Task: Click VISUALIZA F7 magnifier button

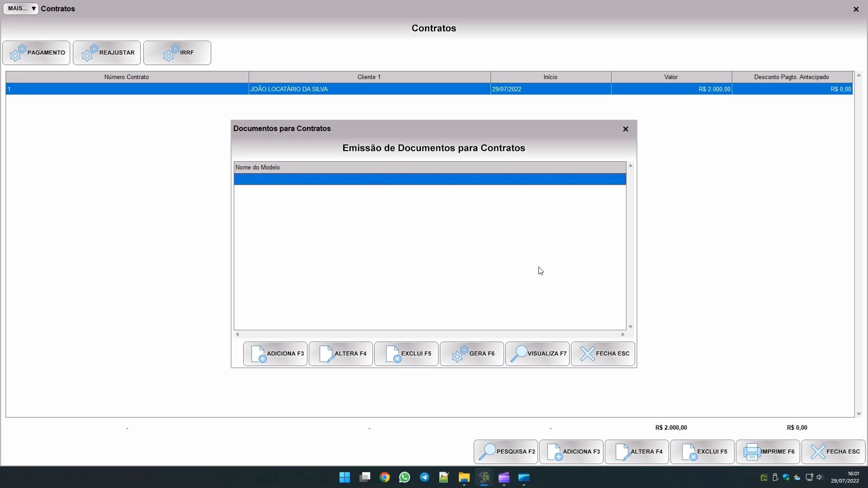Action: pos(537,354)
